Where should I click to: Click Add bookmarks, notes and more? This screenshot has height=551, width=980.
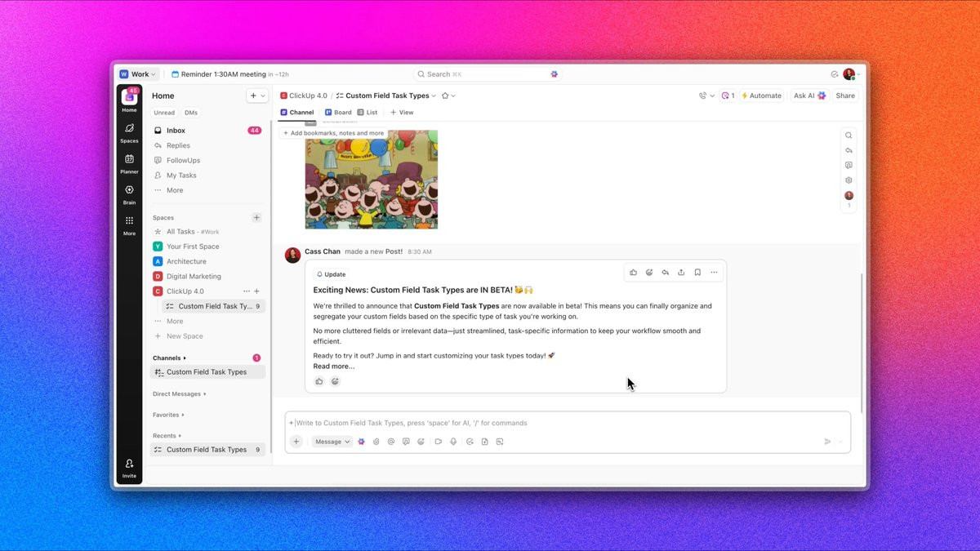point(333,133)
